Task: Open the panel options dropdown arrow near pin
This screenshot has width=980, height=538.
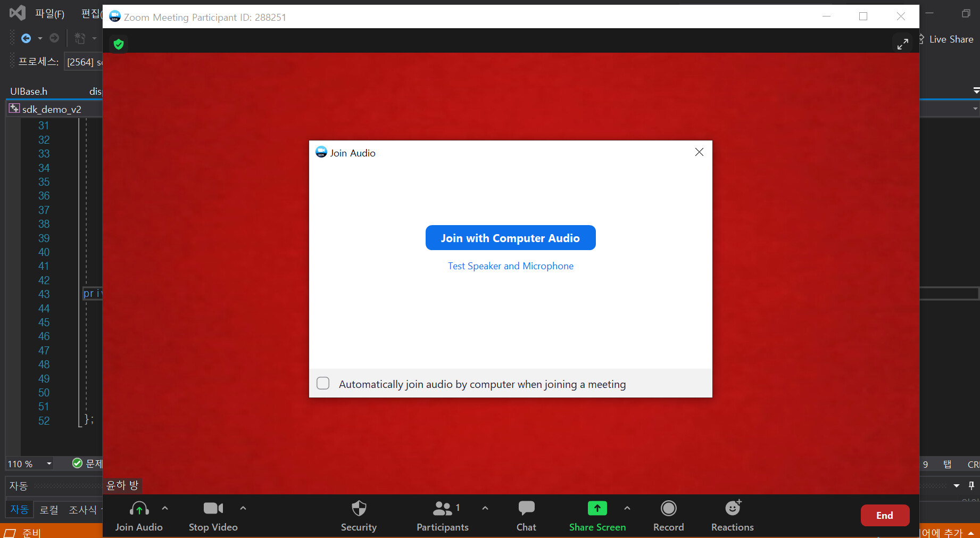Action: (957, 485)
